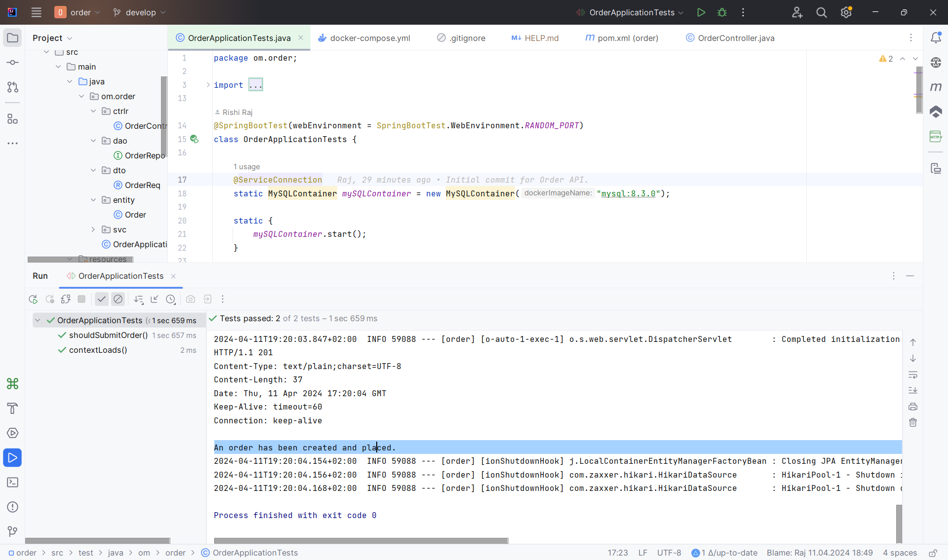Open the develop branch dropdown
This screenshot has width=948, height=560.
[x=139, y=12]
